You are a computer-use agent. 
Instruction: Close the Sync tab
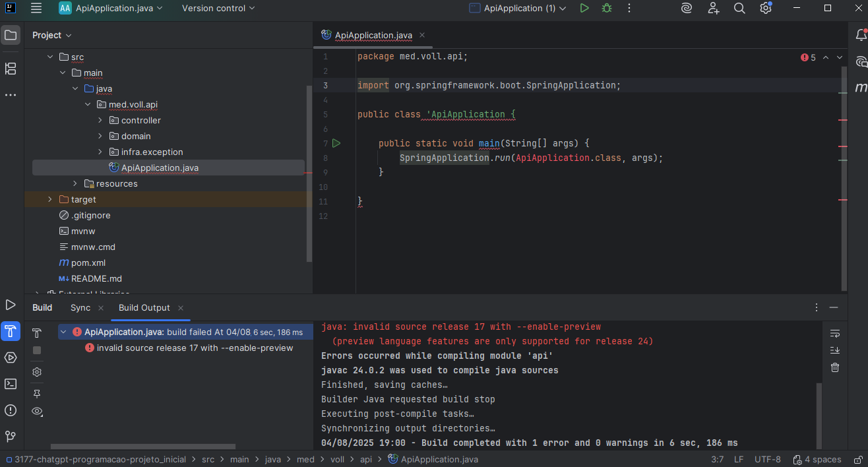[x=100, y=308]
